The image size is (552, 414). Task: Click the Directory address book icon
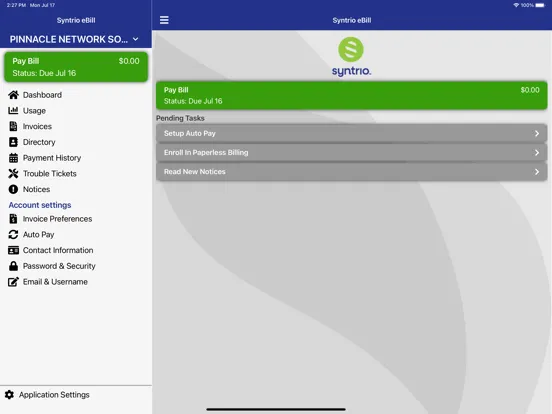click(13, 142)
